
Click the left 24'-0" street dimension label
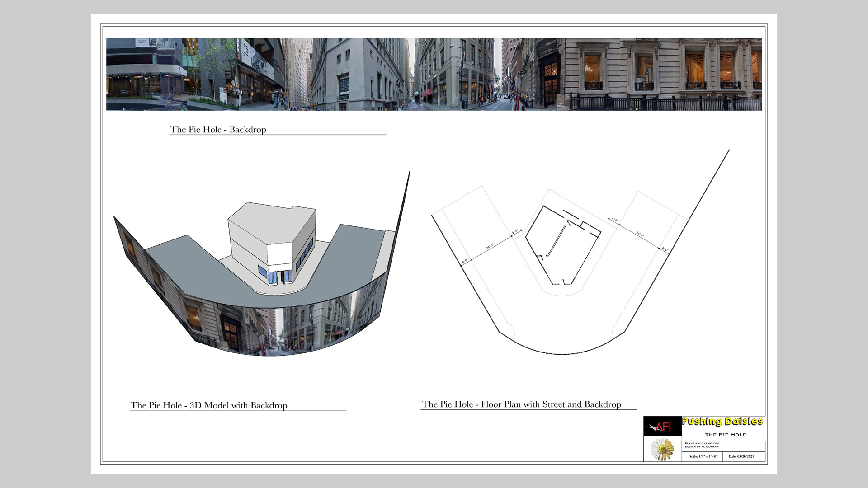490,247
